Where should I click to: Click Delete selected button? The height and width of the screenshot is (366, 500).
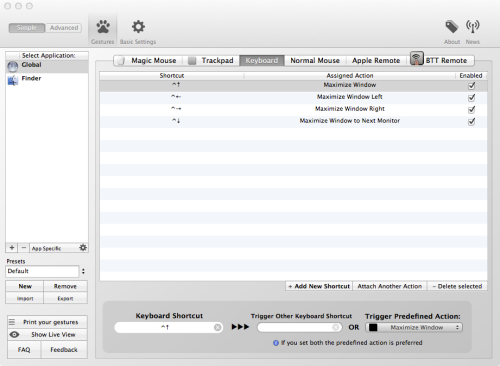click(x=457, y=286)
